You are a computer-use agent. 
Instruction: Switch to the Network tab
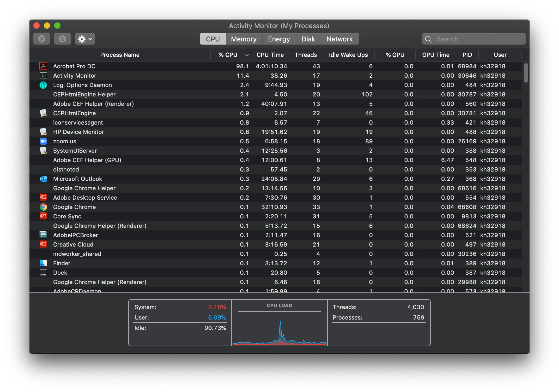point(339,39)
